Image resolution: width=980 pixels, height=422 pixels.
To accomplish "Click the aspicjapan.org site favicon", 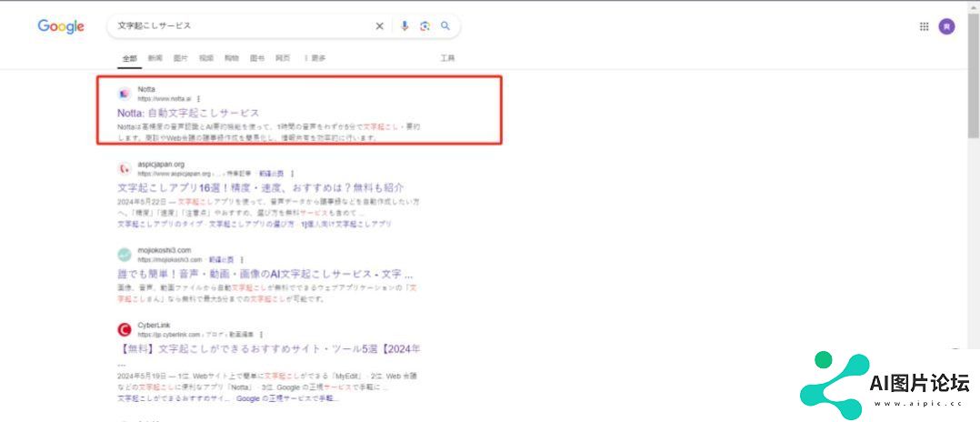I will point(125,169).
